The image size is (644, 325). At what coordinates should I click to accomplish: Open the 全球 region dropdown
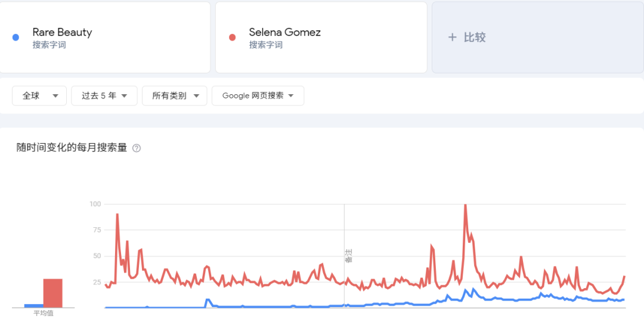click(x=39, y=95)
